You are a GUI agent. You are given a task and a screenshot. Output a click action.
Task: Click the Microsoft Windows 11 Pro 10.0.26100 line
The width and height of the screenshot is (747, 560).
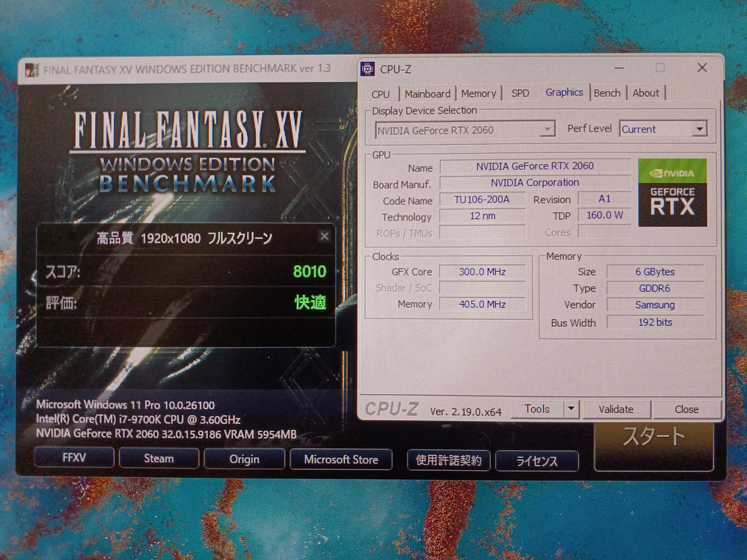tap(125, 405)
